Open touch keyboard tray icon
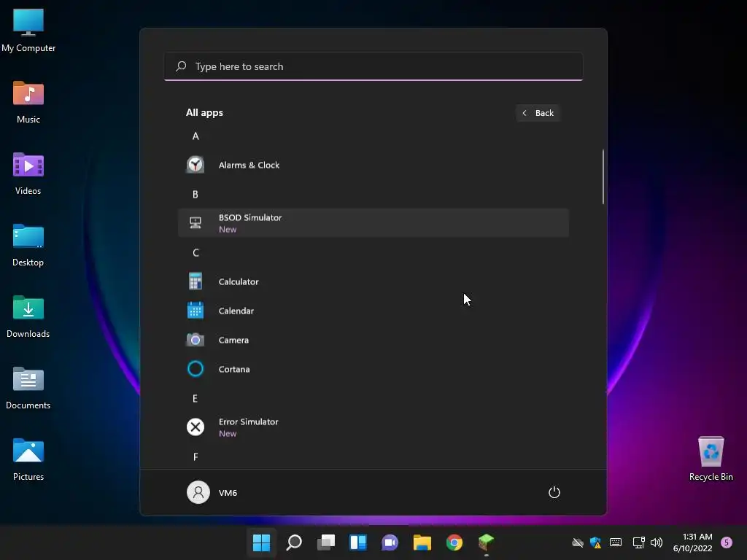The width and height of the screenshot is (747, 560). pos(616,542)
